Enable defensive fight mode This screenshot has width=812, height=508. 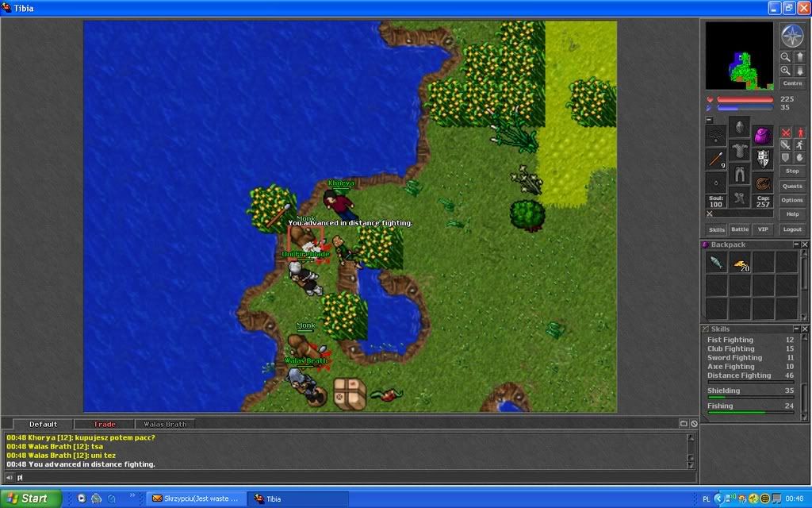[x=786, y=158]
